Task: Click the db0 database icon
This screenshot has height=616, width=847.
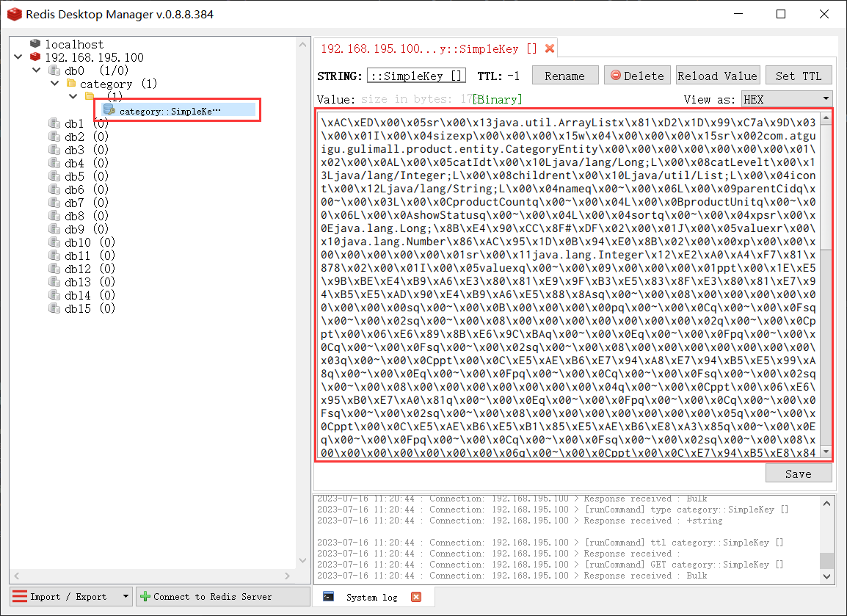Action: pyautogui.click(x=54, y=71)
